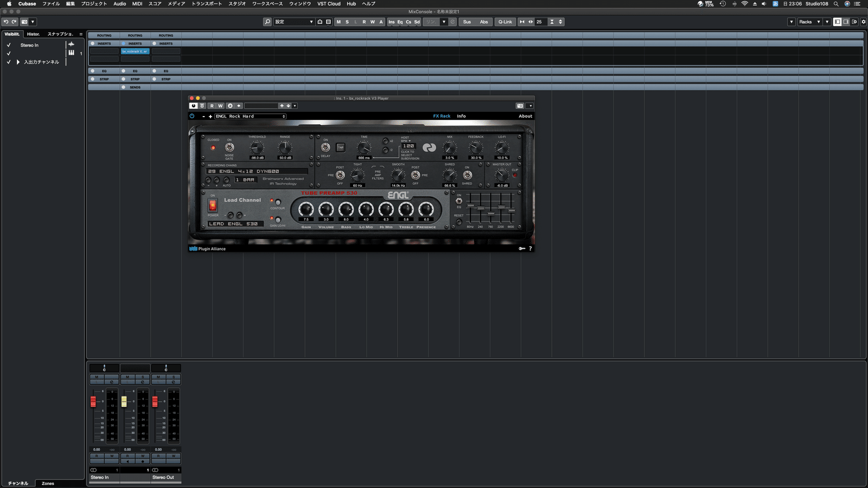Click the Stereo Out red fader handle
Screen dimensions: 868x488
point(155,401)
